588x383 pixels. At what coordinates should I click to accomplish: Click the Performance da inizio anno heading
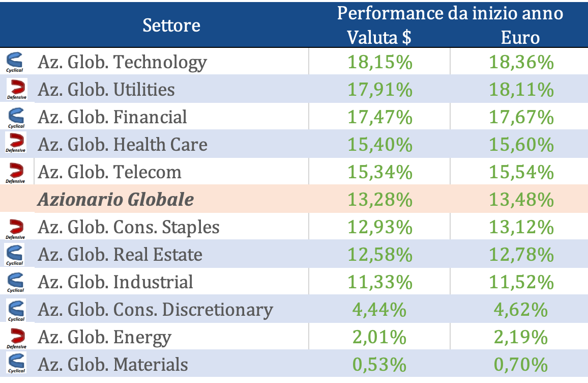point(450,13)
